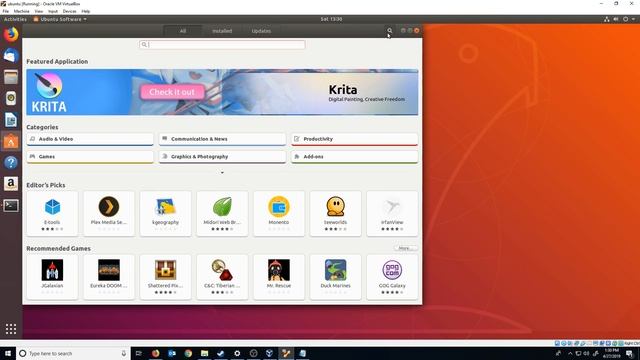Expand more categories with the down arrow
640x360 pixels.
(222, 173)
